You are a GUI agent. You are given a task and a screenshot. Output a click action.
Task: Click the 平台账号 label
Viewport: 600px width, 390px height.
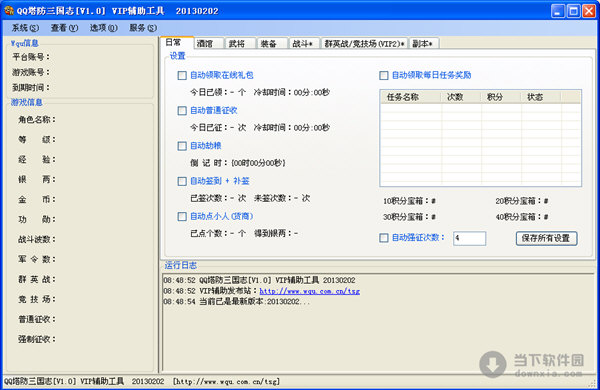31,57
